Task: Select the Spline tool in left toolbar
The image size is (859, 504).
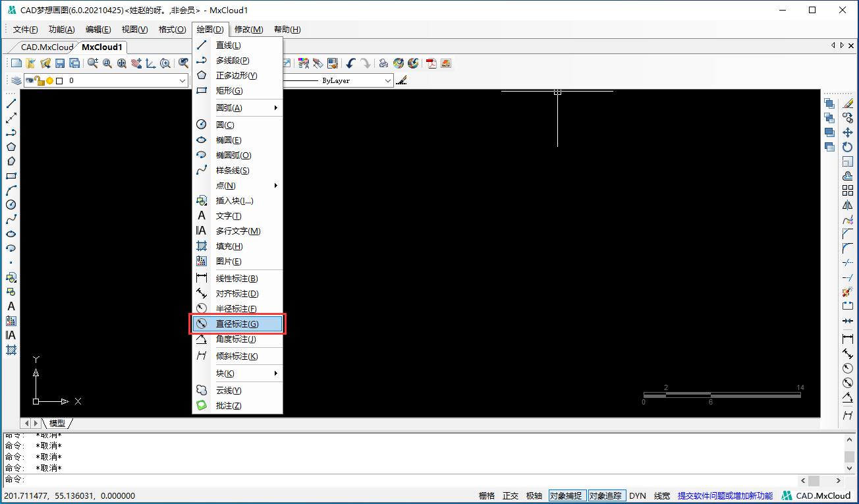Action: [x=11, y=219]
